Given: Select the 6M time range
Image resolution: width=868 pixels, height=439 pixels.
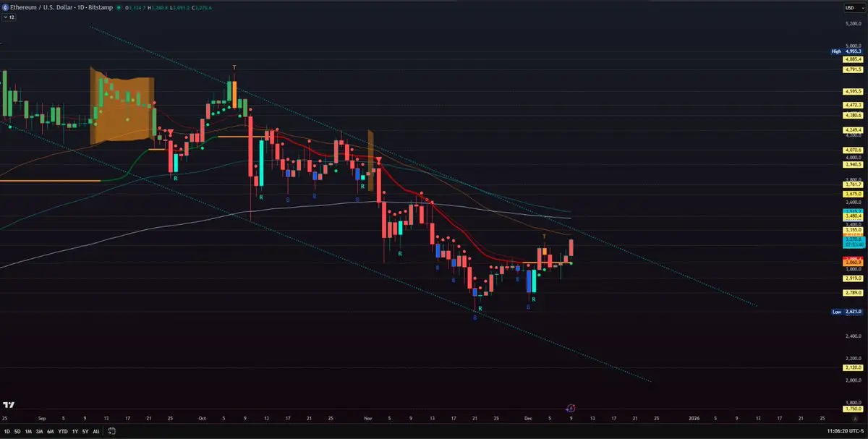Looking at the screenshot, I should click(50, 432).
